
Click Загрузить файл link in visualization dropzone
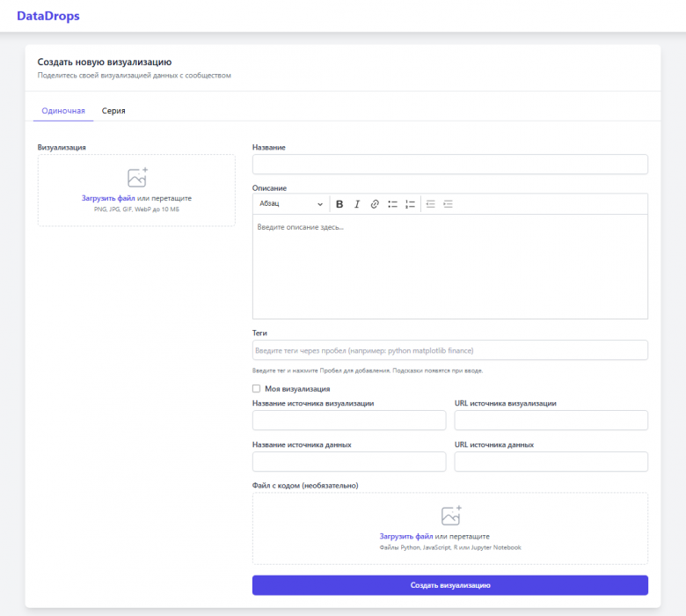(x=108, y=198)
